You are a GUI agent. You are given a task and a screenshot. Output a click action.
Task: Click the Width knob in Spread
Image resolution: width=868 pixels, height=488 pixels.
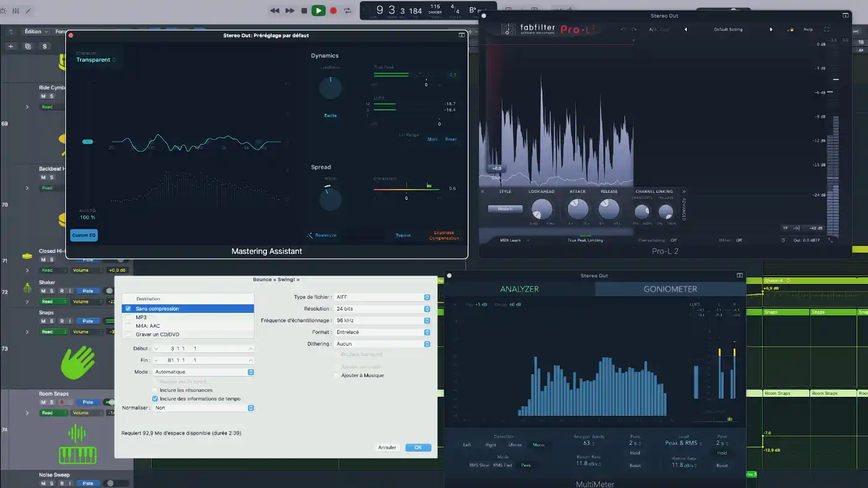click(330, 200)
